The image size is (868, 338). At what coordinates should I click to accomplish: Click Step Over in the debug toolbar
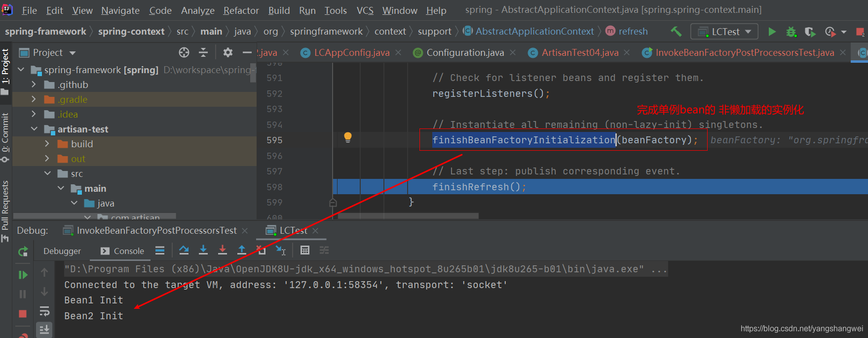pos(184,251)
